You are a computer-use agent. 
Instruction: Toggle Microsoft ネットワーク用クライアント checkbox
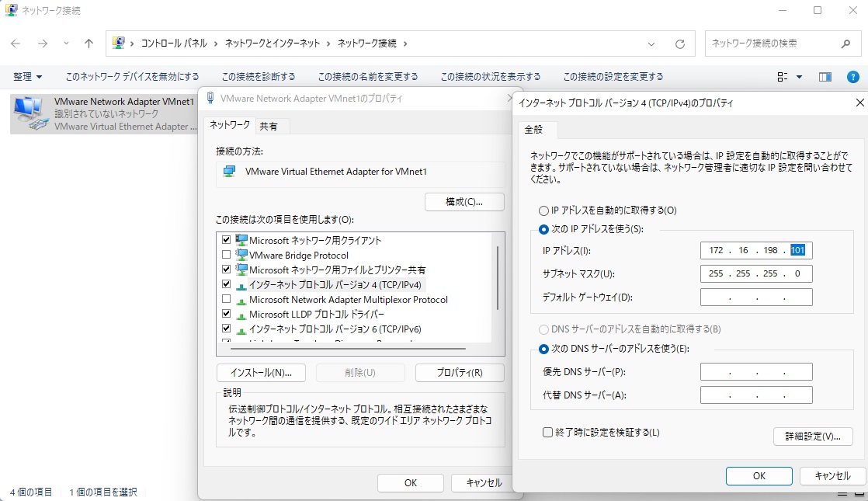226,240
